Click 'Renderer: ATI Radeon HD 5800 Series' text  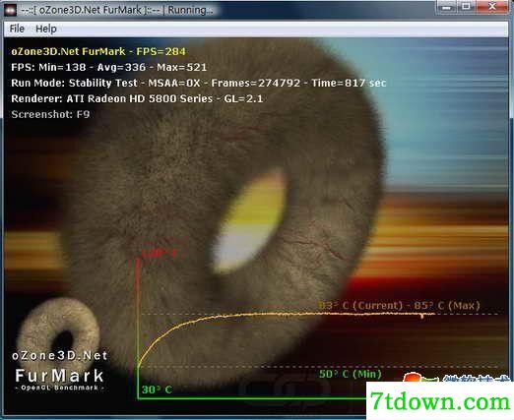click(x=137, y=98)
